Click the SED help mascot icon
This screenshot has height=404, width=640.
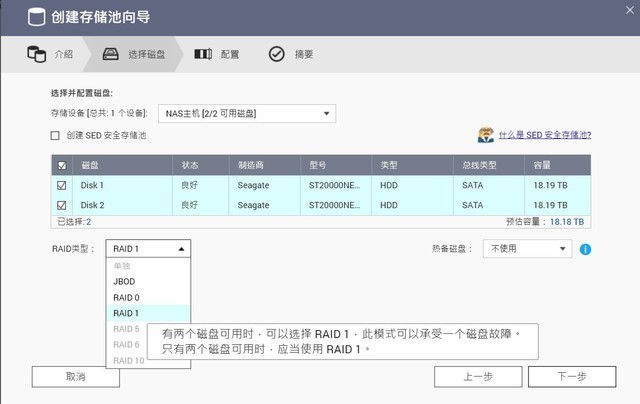[486, 135]
